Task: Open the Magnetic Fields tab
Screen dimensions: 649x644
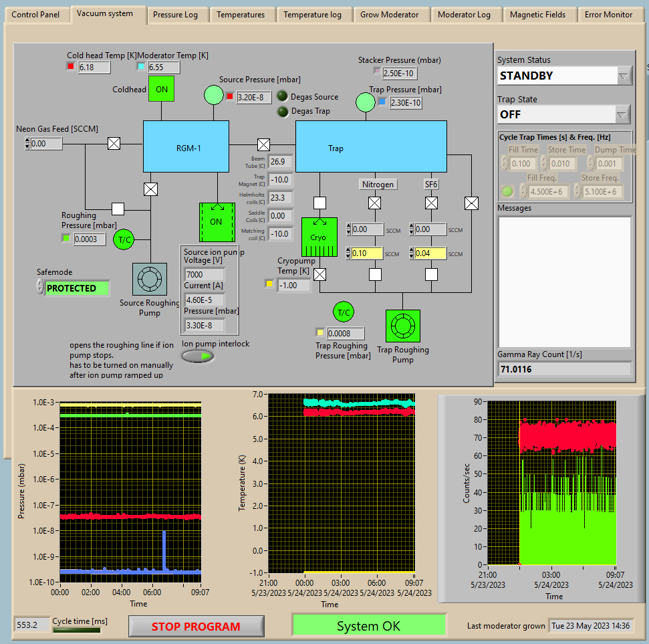Action: 537,14
